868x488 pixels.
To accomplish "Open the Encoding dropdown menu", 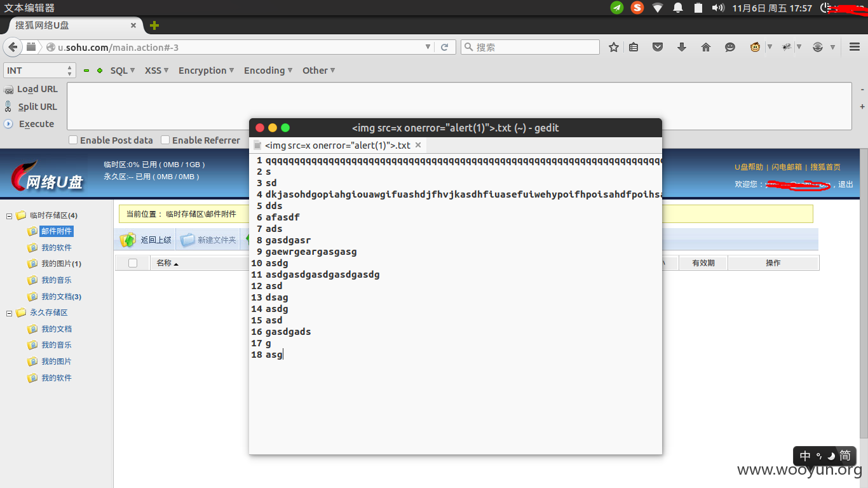I will pos(268,71).
